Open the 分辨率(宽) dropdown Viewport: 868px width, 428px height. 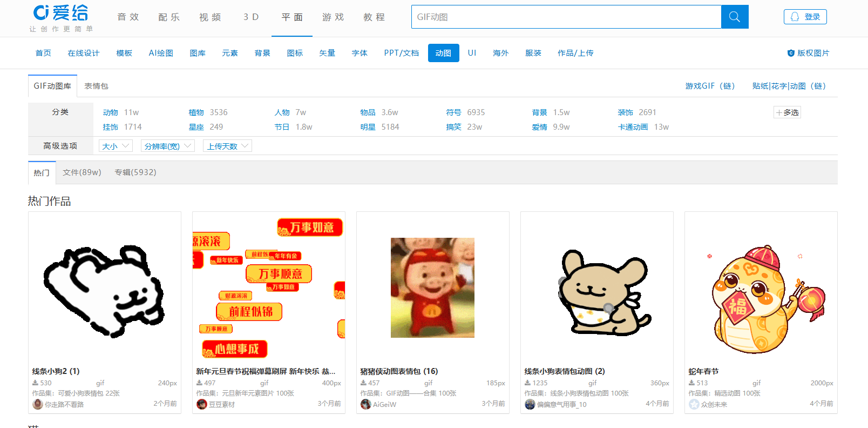coord(167,146)
